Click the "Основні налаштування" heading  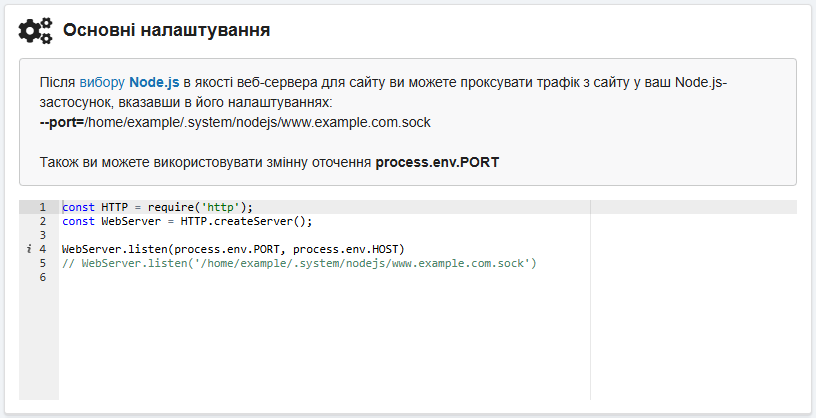coord(166,30)
